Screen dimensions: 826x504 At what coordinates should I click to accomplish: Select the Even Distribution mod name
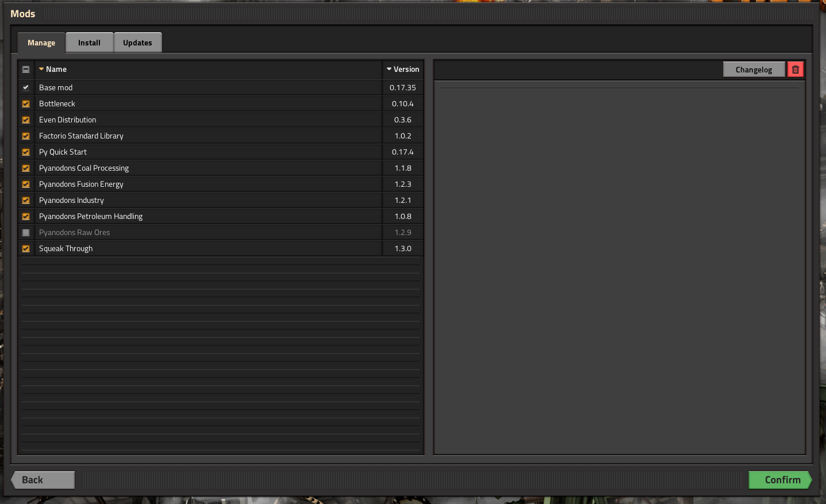67,120
